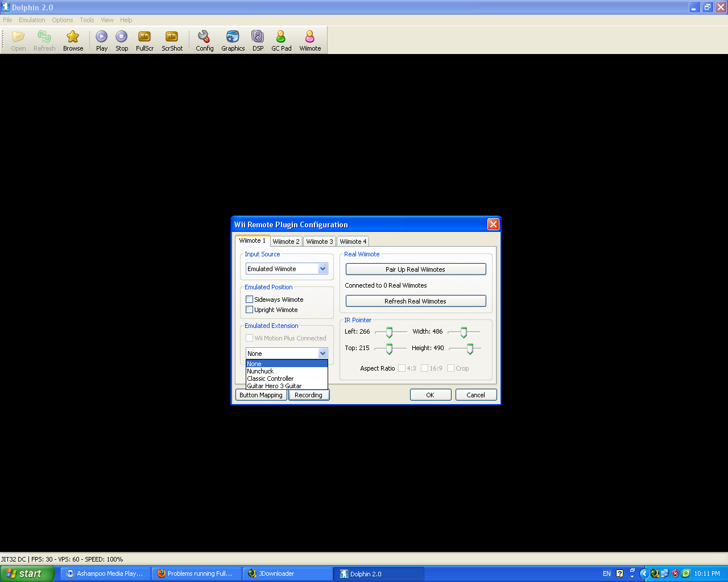Screen dimensions: 728x582
Task: Open the Help menu
Action: point(126,20)
